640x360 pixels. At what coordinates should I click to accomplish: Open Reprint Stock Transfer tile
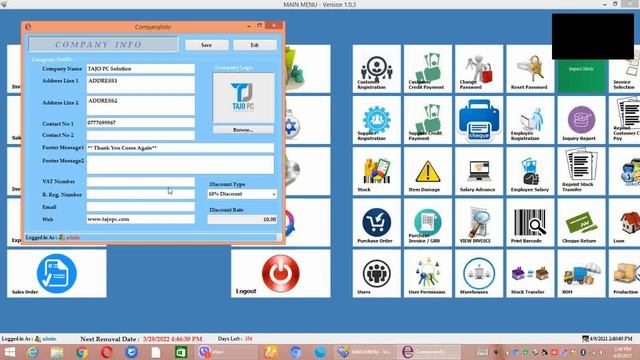pyautogui.click(x=581, y=171)
